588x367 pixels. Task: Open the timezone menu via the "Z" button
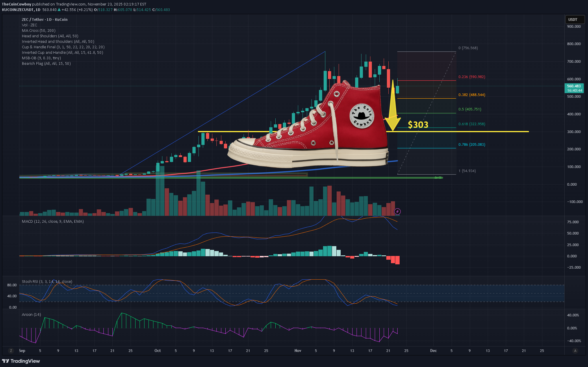tap(11, 351)
